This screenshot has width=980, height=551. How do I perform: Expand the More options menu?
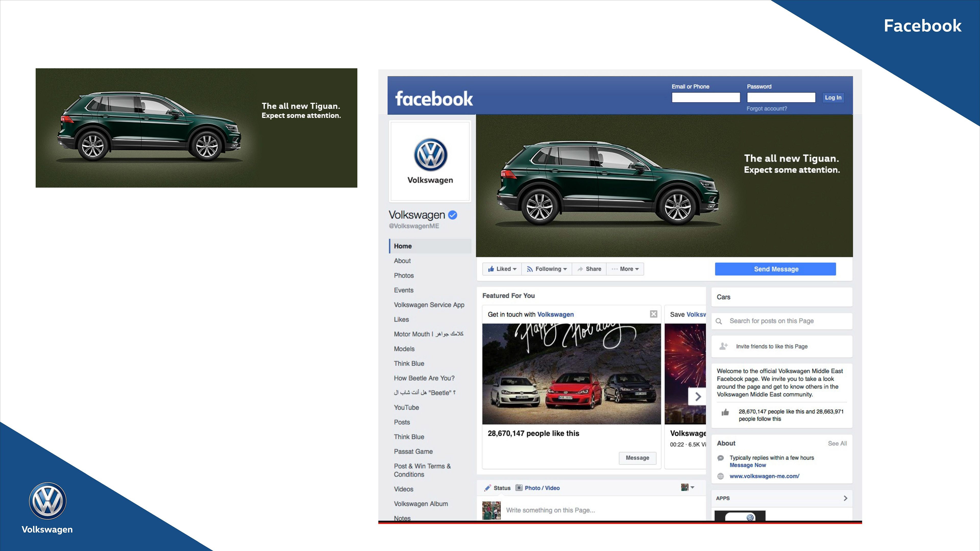pyautogui.click(x=625, y=269)
